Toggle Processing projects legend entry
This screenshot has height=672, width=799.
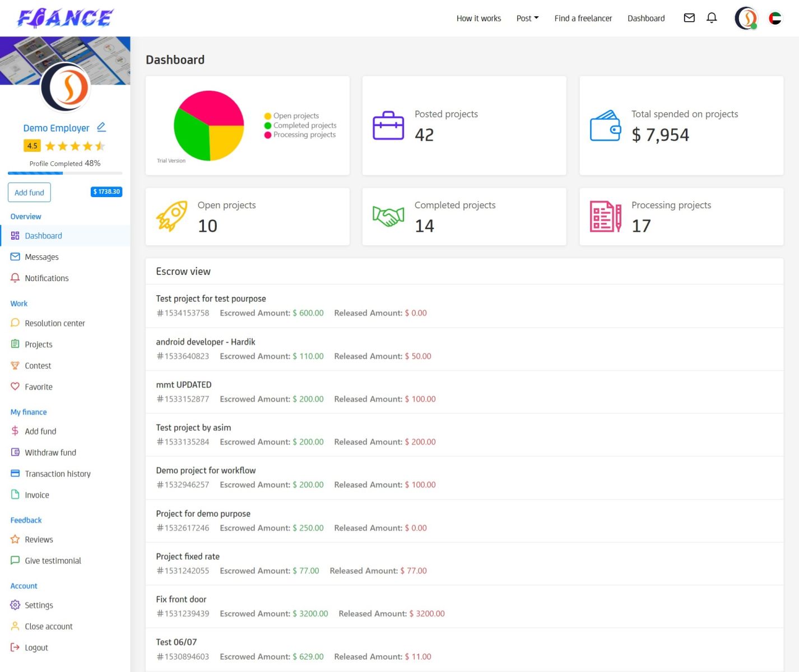click(x=304, y=135)
